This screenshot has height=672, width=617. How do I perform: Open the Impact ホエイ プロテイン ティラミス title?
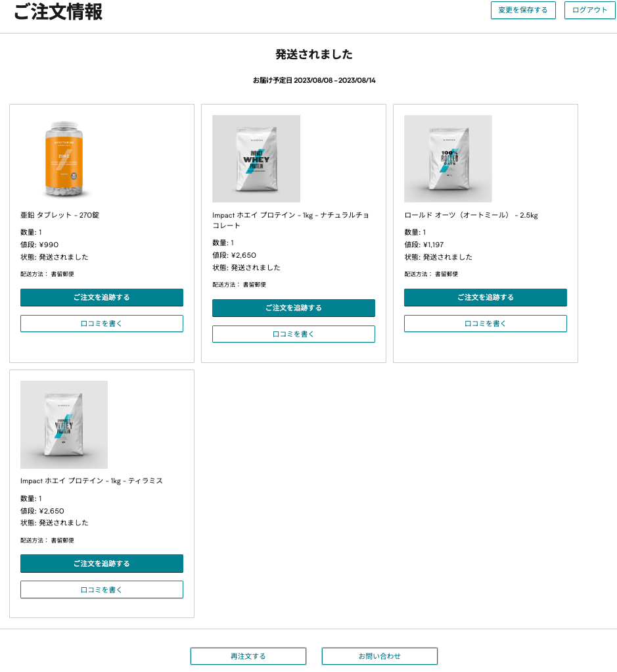(91, 481)
